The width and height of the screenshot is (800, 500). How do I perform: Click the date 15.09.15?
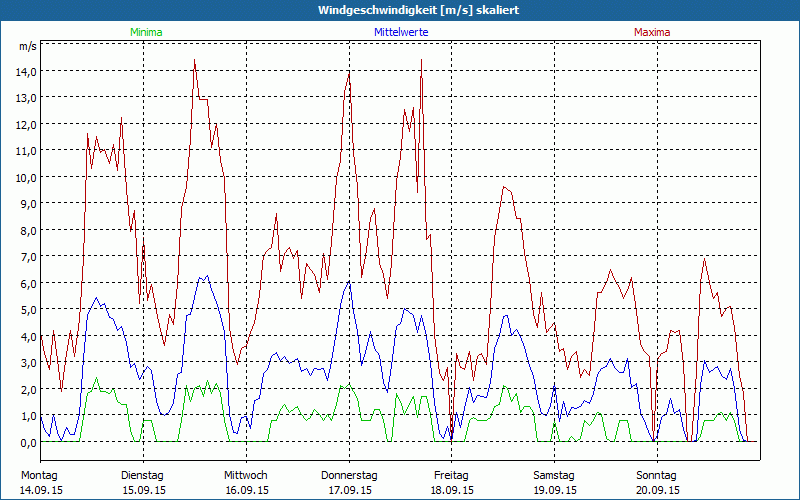point(144,490)
